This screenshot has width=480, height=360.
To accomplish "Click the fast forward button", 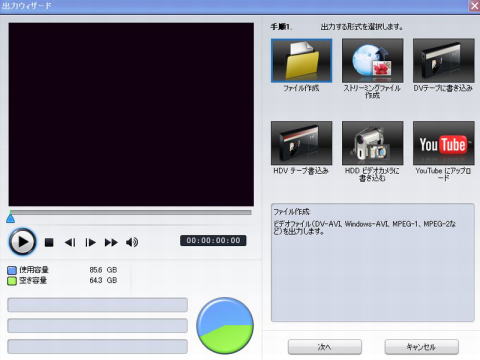I will coord(111,242).
